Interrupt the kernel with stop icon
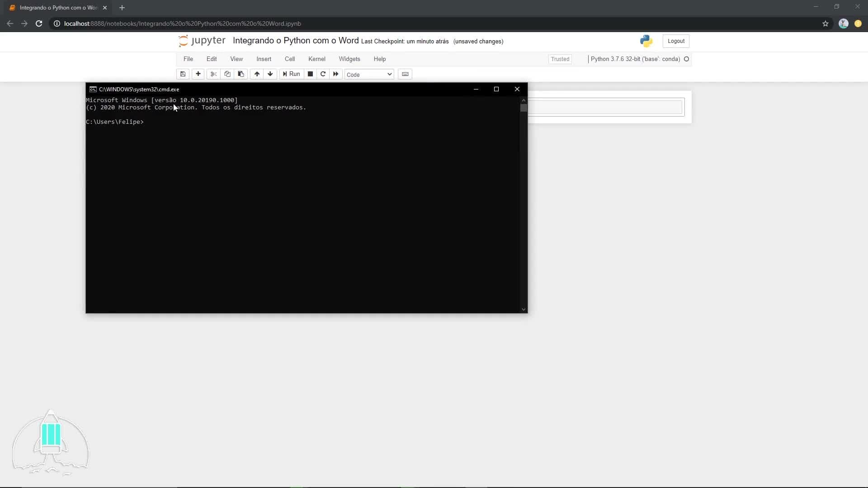Screen dimensions: 868x488 pyautogui.click(x=310, y=74)
